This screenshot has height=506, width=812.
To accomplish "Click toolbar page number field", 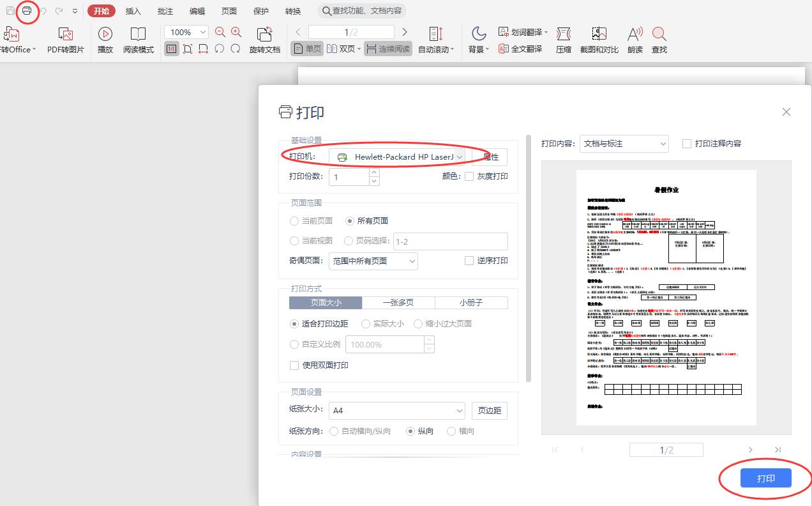I will point(351,32).
